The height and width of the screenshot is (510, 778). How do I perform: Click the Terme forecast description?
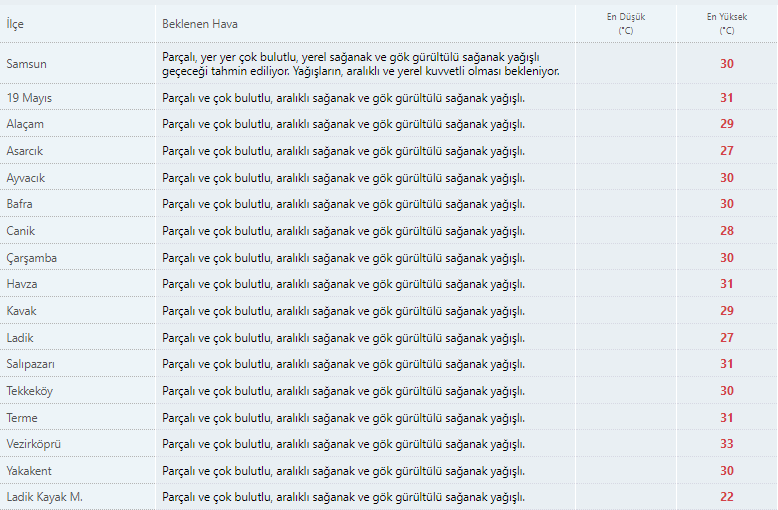pos(343,418)
